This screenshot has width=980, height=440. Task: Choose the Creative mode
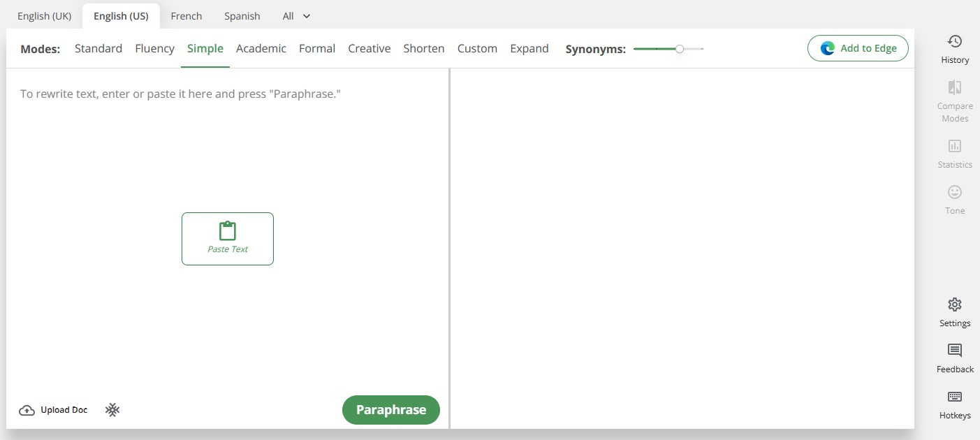point(369,49)
